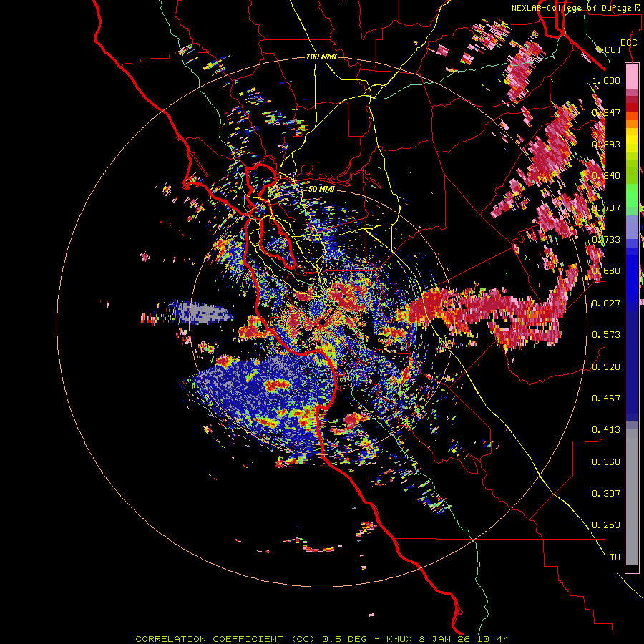The image size is (644, 644).
Task: Click the Correlation Coefficient caption at the bottom
Action: (x=322, y=639)
